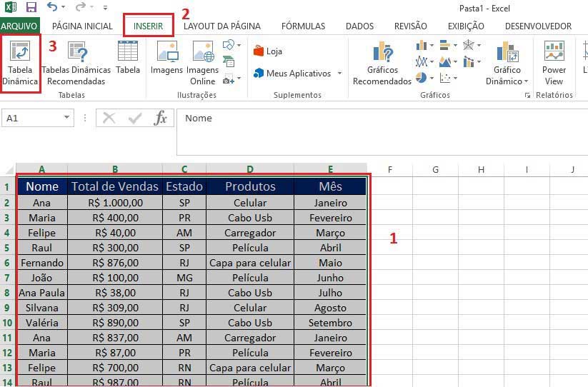Open Tabelas Dinâmicas Recomendadas

(76, 64)
